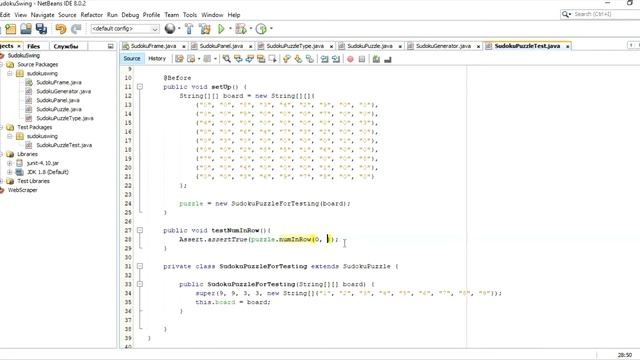Open the Debug menu
Image resolution: width=640 pixels, height=360 pixels.
point(130,15)
